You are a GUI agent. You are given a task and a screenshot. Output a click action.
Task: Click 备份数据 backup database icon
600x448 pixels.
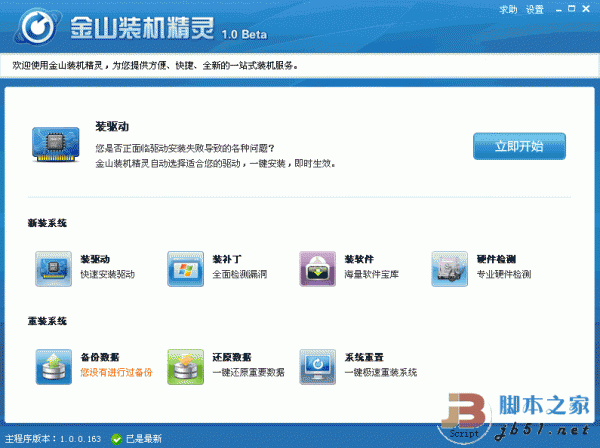[54, 367]
